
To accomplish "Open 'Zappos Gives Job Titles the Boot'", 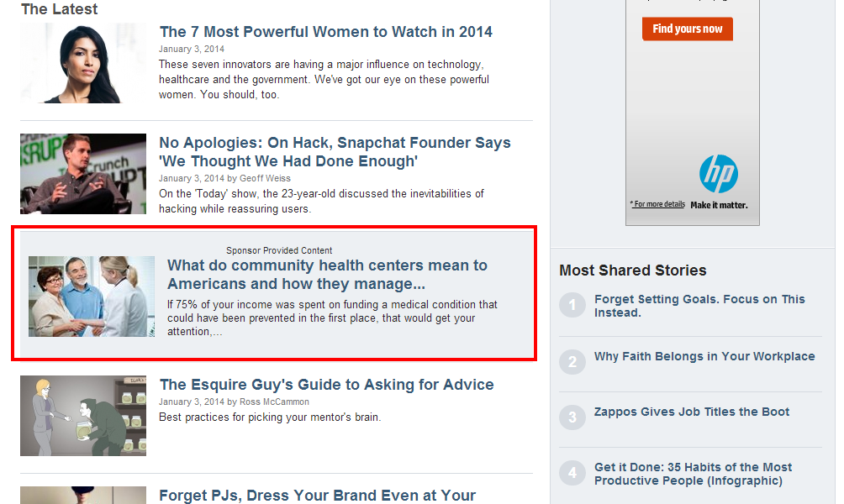I will 692,412.
